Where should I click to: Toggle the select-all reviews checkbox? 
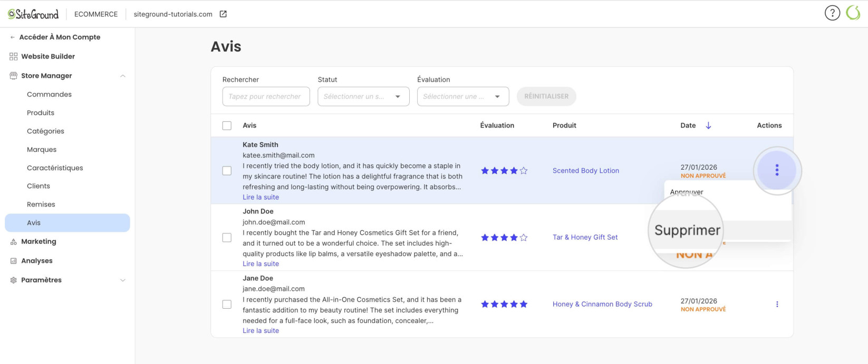click(x=227, y=125)
